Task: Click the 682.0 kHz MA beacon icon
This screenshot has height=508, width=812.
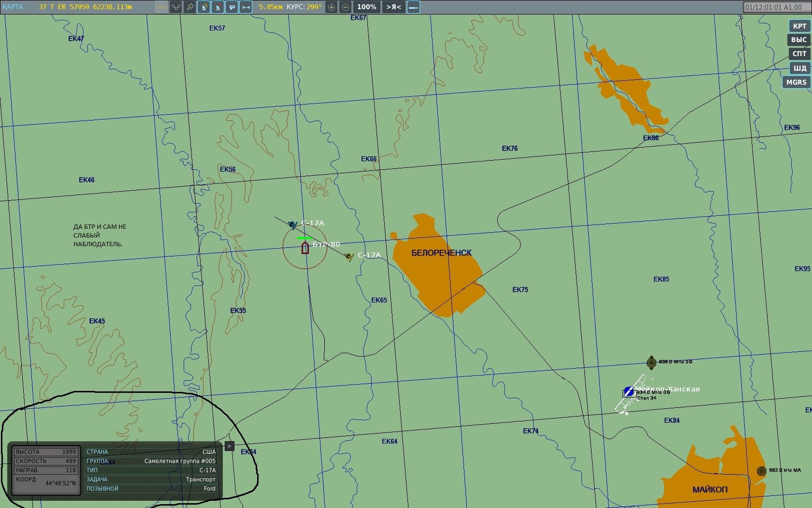Action: 761,471
